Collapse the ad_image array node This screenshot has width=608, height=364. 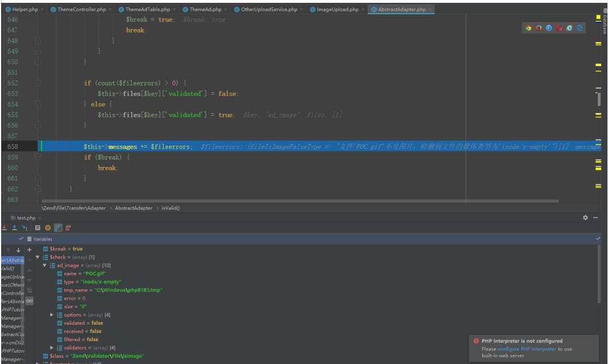tap(44, 265)
